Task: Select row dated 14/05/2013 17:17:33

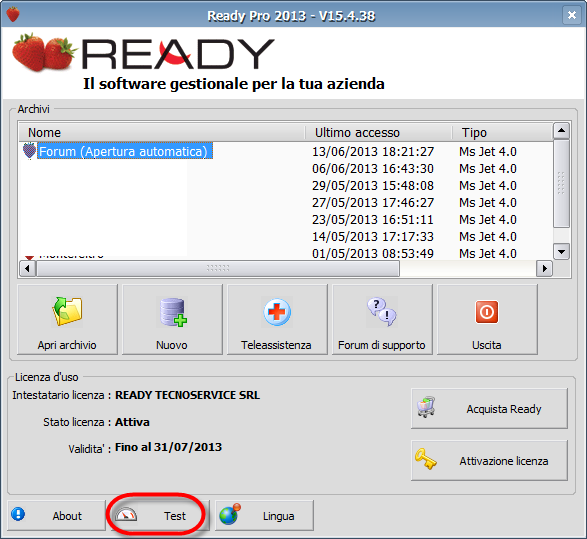Action: (x=286, y=236)
